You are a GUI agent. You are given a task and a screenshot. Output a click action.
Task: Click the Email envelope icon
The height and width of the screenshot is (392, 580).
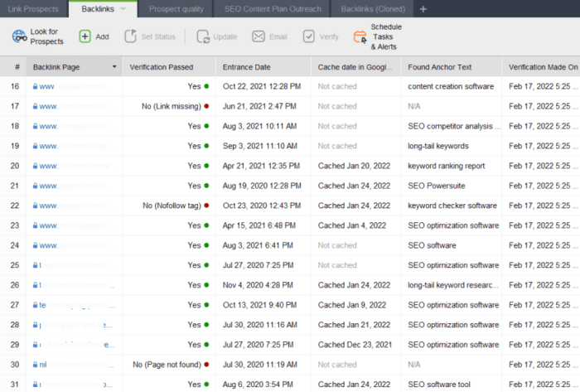[x=259, y=36]
